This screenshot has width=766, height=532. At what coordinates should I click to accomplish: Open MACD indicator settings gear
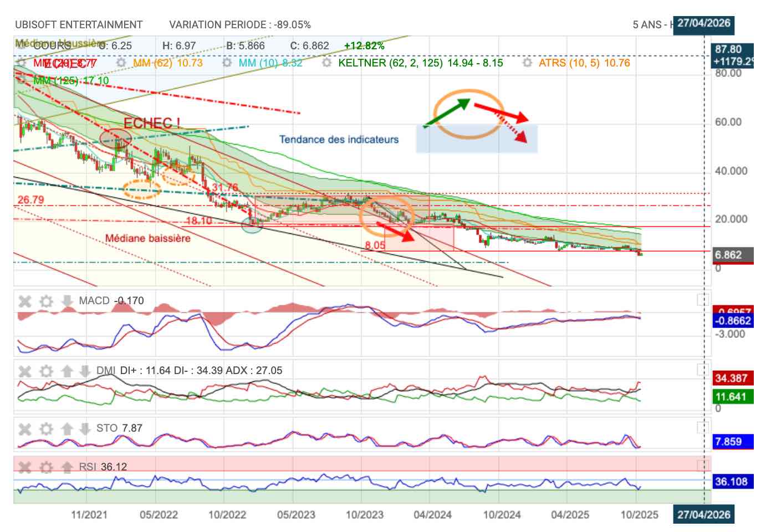click(x=46, y=301)
